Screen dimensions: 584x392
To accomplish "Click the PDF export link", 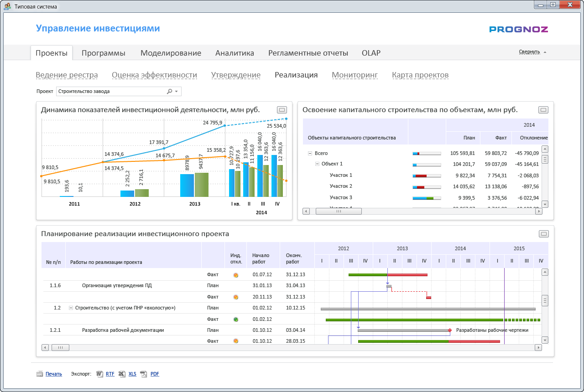I will [x=155, y=374].
